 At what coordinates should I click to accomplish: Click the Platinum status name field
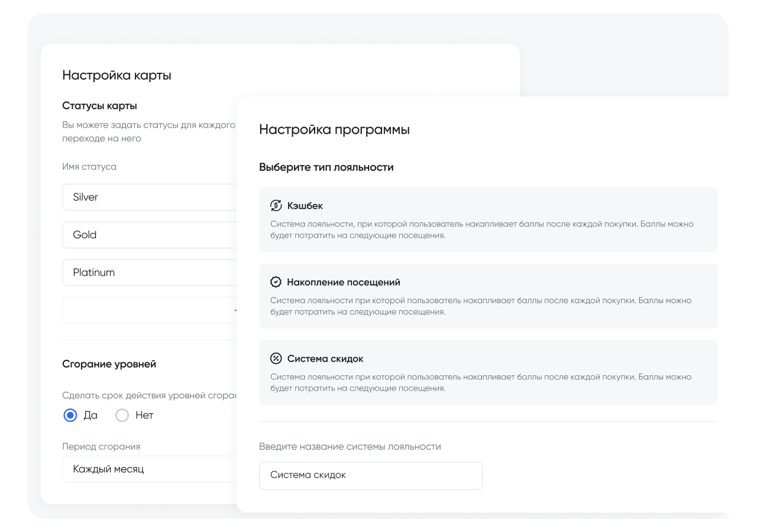click(x=149, y=273)
